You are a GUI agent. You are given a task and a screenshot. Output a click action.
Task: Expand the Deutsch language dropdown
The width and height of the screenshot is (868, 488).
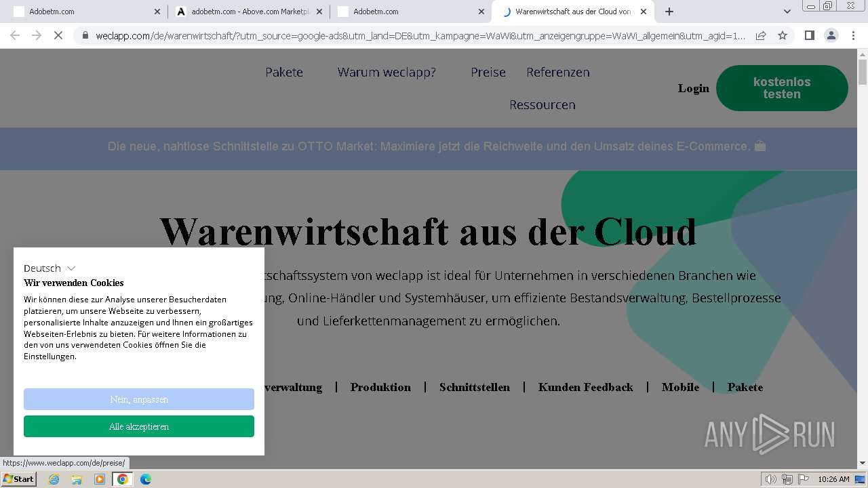point(50,268)
